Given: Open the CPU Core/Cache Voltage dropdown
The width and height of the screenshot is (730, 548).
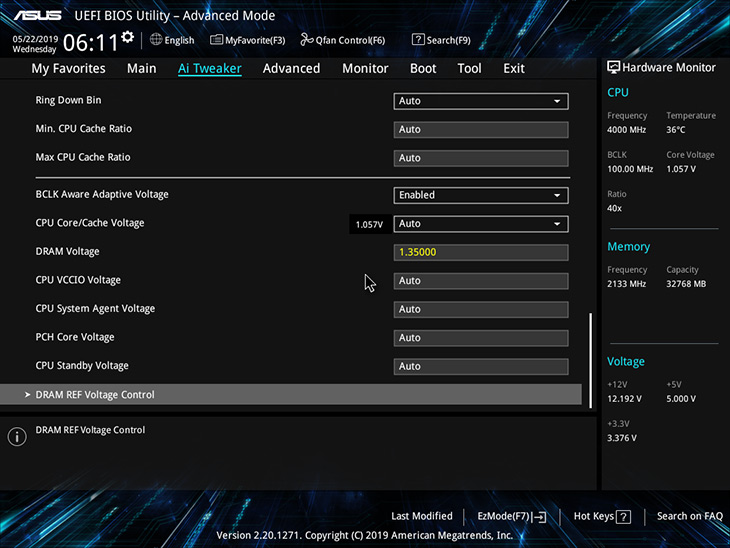Looking at the screenshot, I should [x=480, y=223].
